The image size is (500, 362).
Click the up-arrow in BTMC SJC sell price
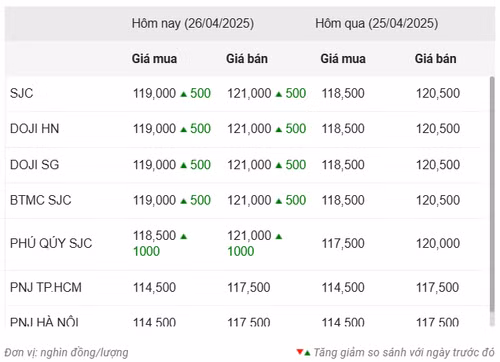click(279, 201)
